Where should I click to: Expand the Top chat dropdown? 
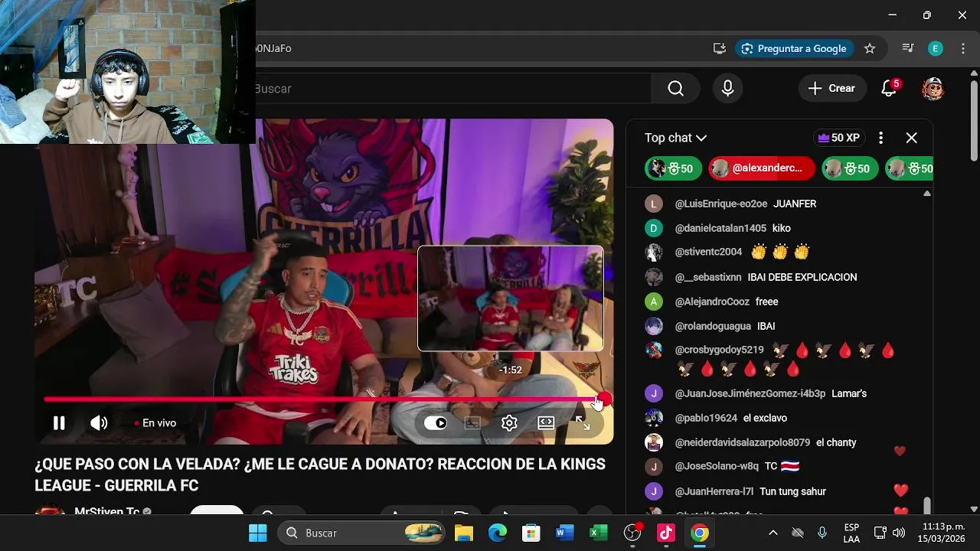pos(675,138)
